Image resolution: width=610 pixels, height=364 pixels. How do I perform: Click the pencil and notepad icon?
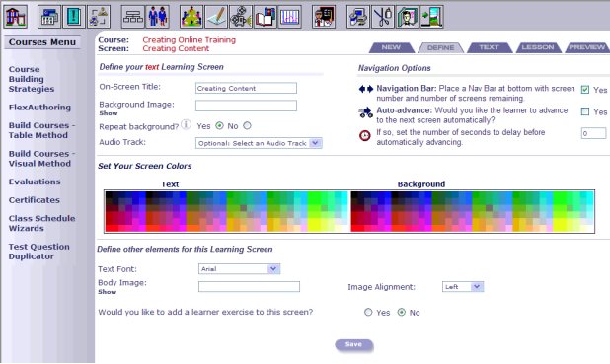(x=216, y=17)
